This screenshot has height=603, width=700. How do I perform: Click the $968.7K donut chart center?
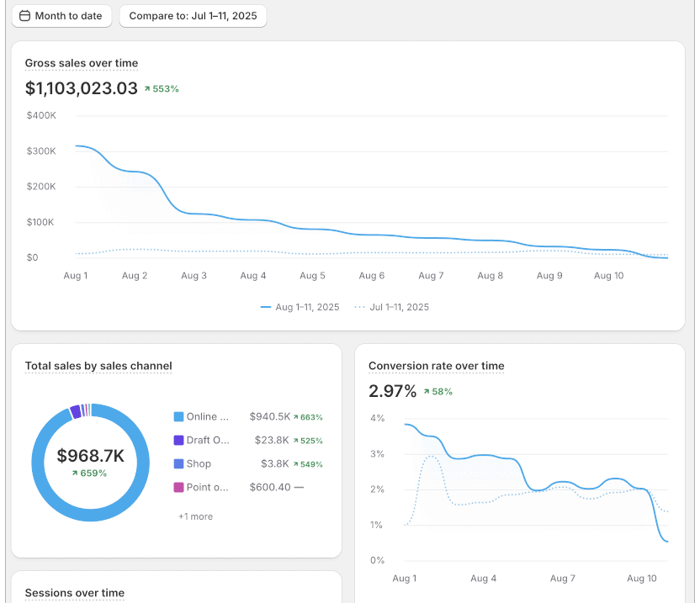click(x=91, y=456)
